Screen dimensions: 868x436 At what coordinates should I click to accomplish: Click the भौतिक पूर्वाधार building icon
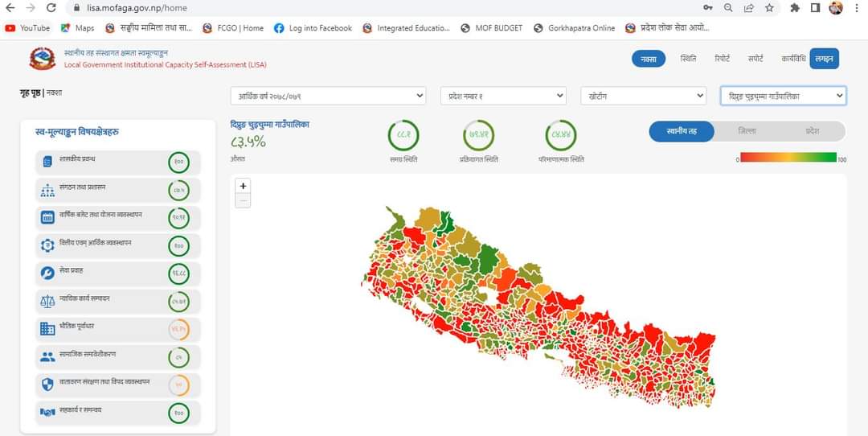click(x=47, y=329)
